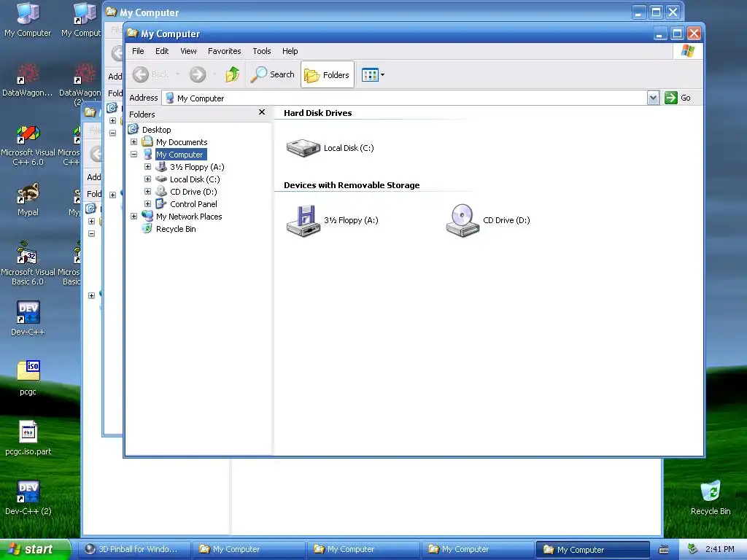Select the pcgc iso desktop file
Image resolution: width=747 pixels, height=560 pixels.
coord(28,378)
